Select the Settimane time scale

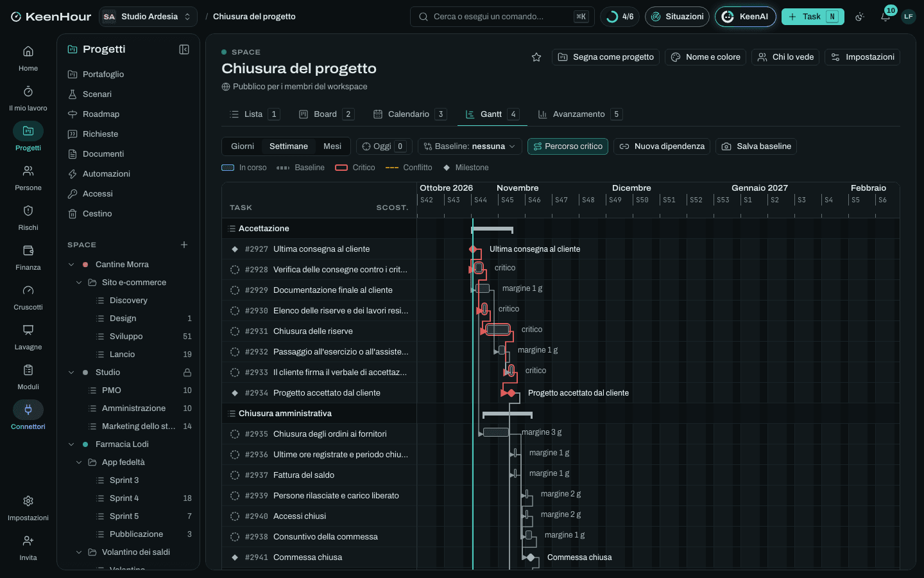(289, 146)
